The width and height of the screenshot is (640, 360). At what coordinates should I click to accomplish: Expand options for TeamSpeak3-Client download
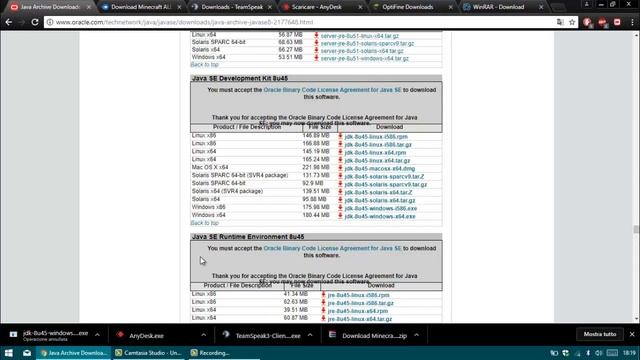click(310, 335)
